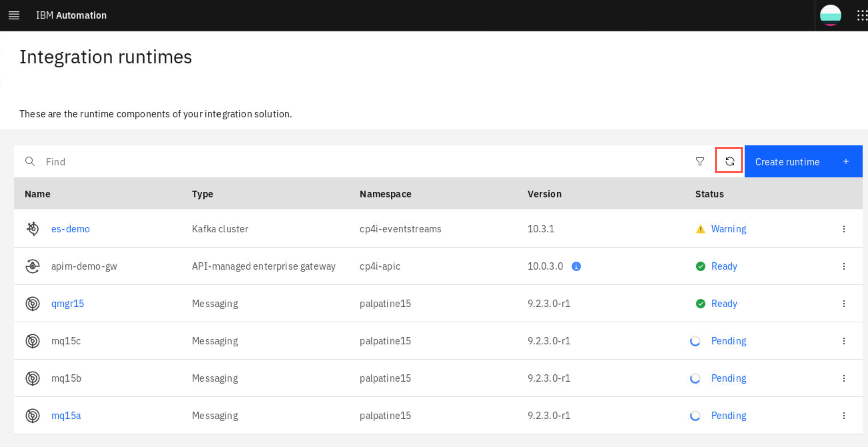The image size is (868, 447).
Task: Click the info icon beside version 10.0.3.0
Action: point(576,266)
